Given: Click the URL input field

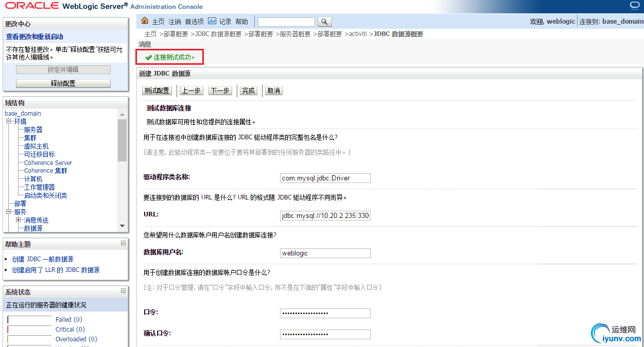Looking at the screenshot, I should [x=325, y=215].
